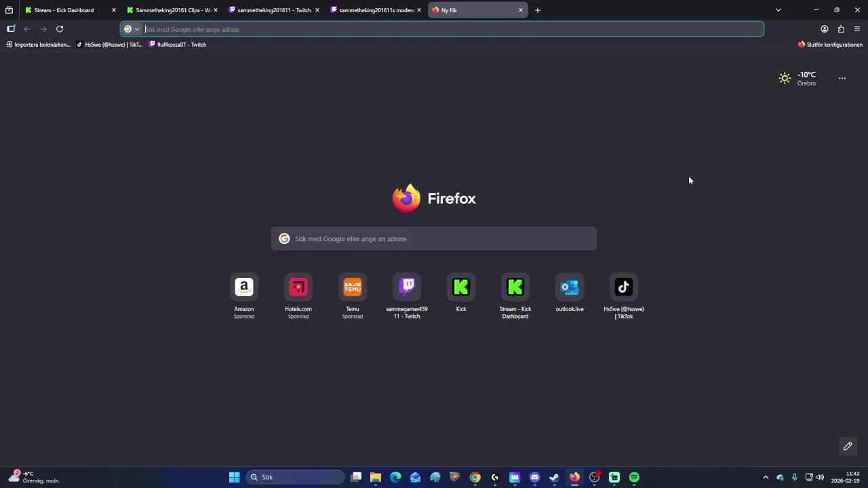Image resolution: width=868 pixels, height=488 pixels.
Task: Open the HsSwe TikTok shortcut tile
Action: coord(624,296)
